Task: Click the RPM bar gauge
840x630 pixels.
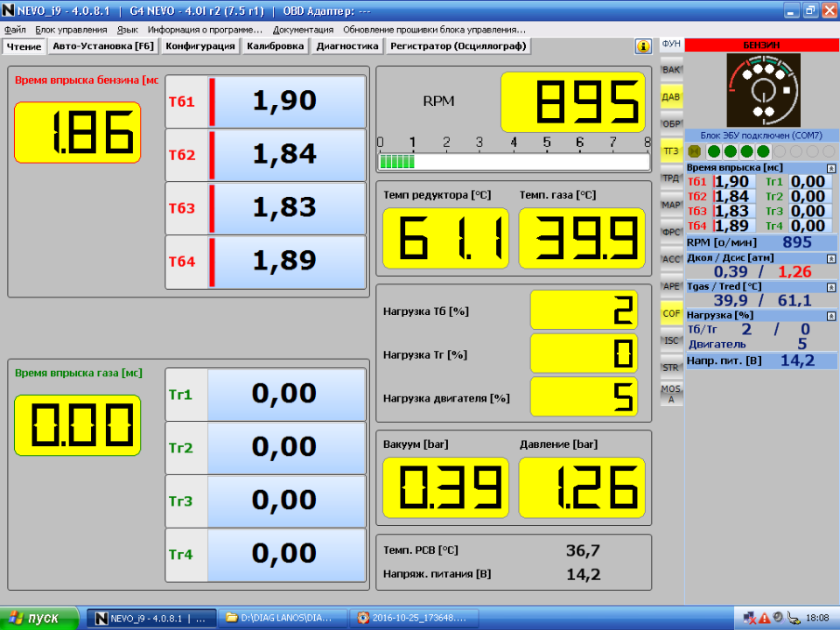Action: [x=514, y=162]
